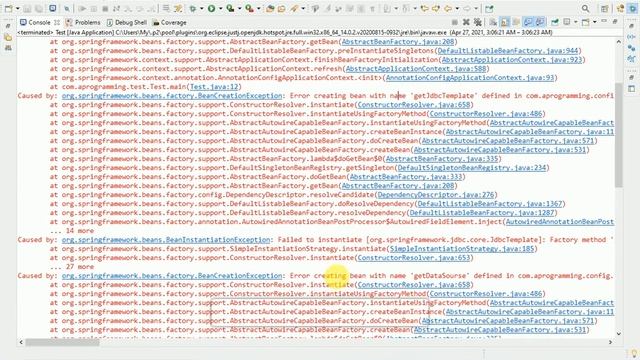Viewport: 640px width, 360px height.
Task: Click the Coverage launch icon
Action: (x=230, y=9)
